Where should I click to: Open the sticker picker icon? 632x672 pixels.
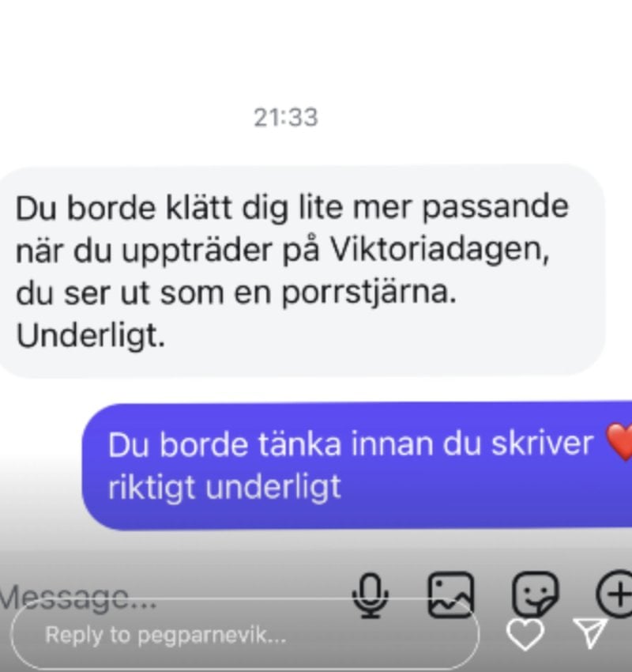click(x=536, y=595)
